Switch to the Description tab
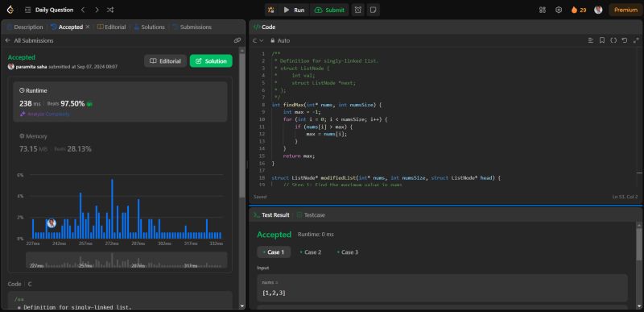This screenshot has width=644, height=312. 25,27
